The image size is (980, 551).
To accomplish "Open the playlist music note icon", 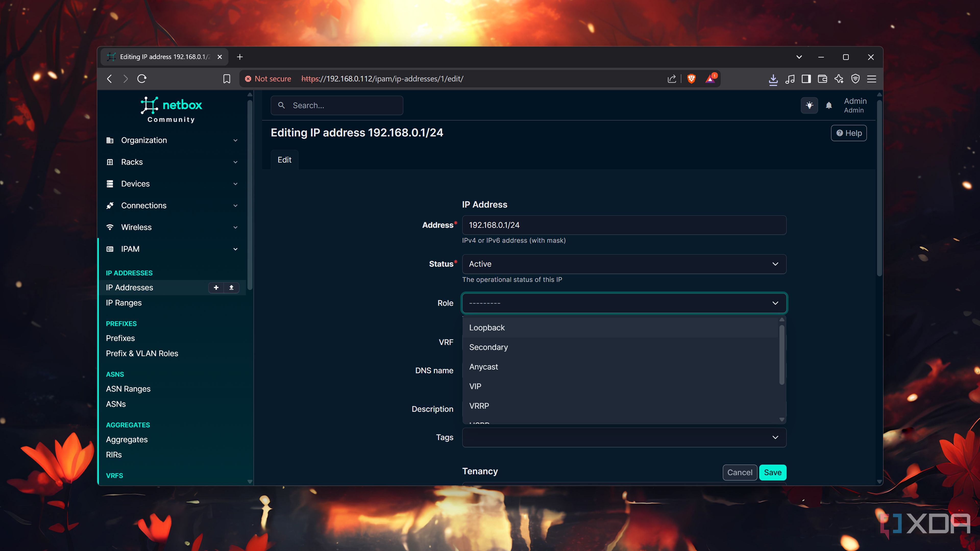I will [x=790, y=79].
